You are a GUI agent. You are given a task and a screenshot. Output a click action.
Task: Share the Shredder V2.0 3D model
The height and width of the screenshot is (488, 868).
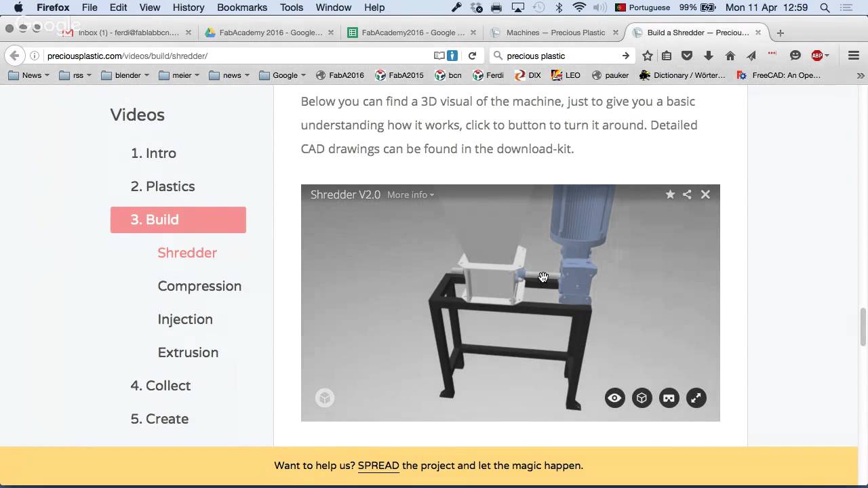coord(687,195)
